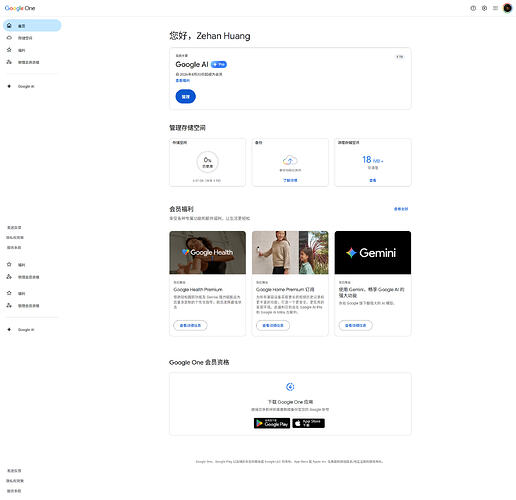Click the backup cloud upload icon

pos(290,160)
